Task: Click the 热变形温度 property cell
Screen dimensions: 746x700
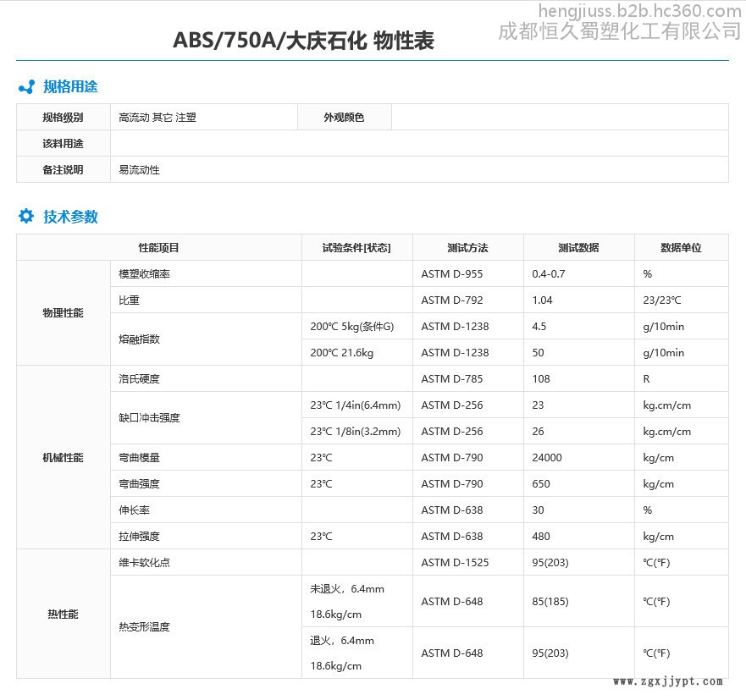Action: (206, 626)
